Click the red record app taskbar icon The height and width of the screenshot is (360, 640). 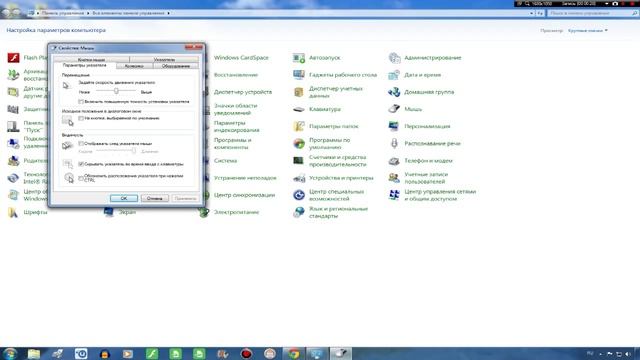tap(246, 353)
